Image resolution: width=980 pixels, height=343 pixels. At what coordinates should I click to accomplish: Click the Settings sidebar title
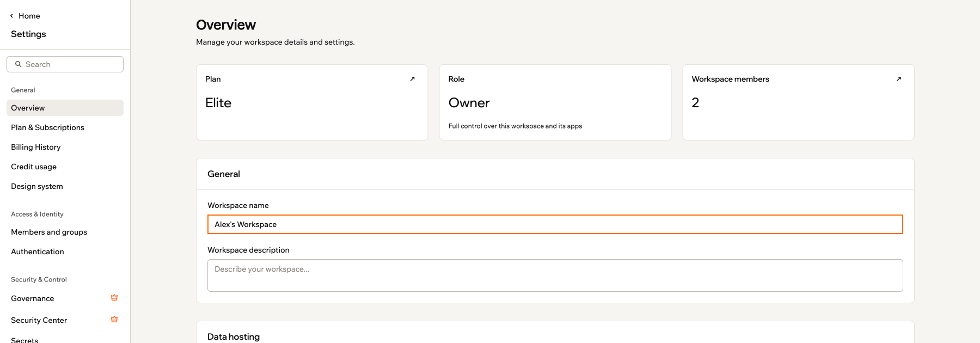point(28,34)
